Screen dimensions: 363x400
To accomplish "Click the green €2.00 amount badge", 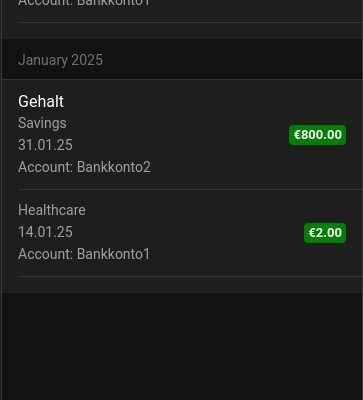I will coord(325,233).
